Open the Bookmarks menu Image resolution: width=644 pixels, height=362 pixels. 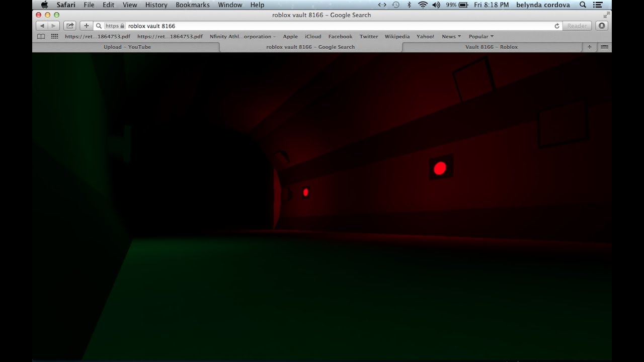click(x=193, y=5)
